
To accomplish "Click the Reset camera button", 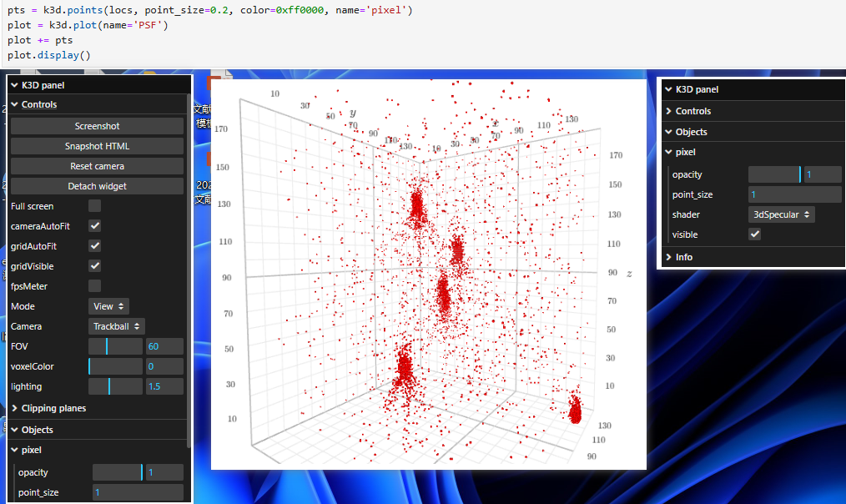I will tap(97, 166).
